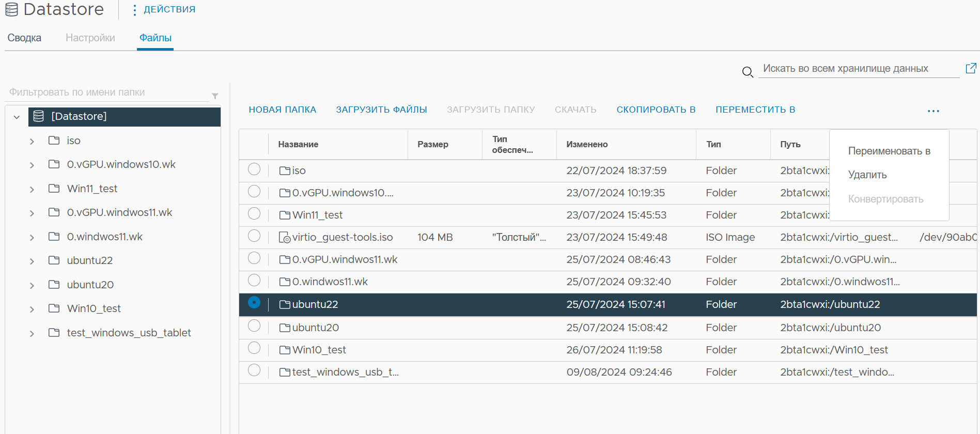Open the Файлы tab
The width and height of the screenshot is (980, 434).
pos(155,38)
